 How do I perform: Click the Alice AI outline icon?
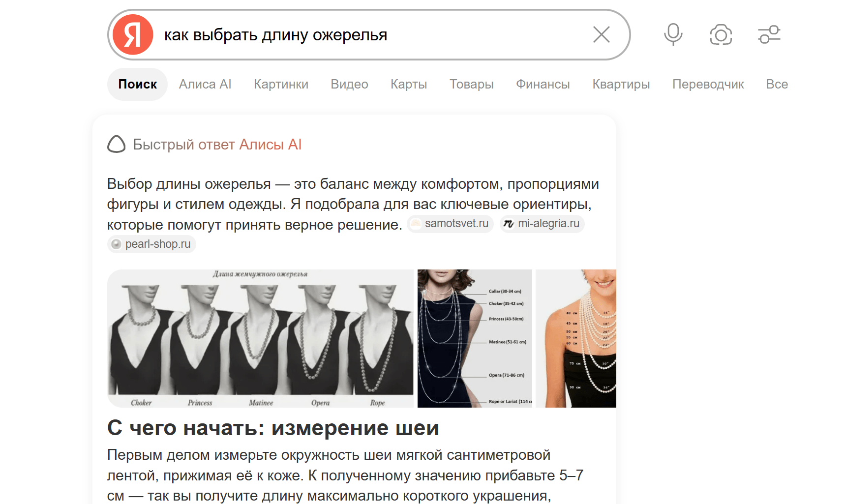click(x=117, y=144)
